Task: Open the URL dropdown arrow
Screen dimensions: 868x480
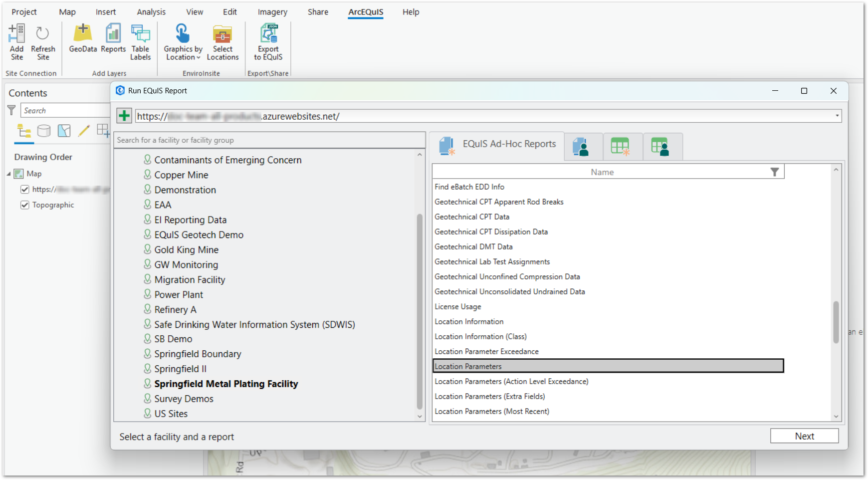Action: click(x=837, y=116)
